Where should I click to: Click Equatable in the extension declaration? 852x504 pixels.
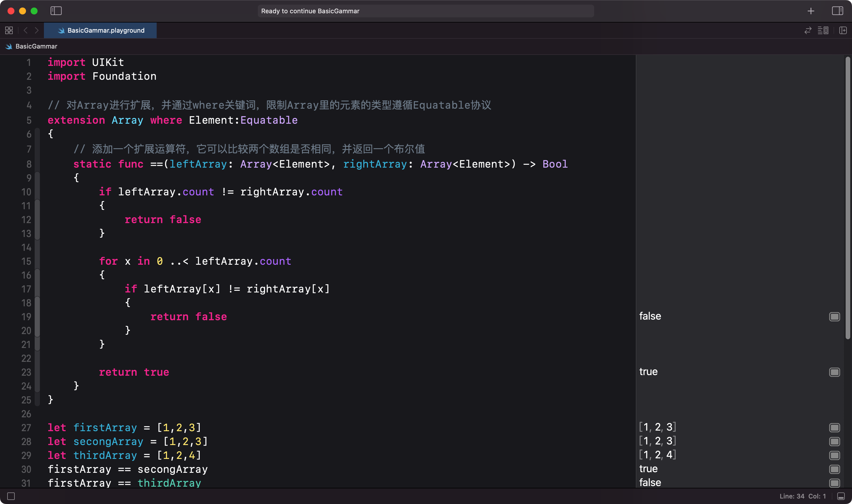(269, 120)
